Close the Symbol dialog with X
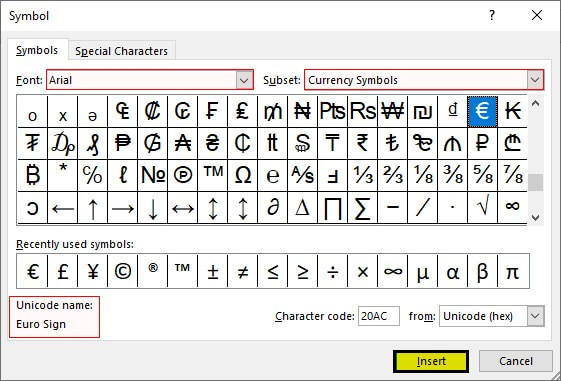This screenshot has width=561, height=381. pos(537,15)
